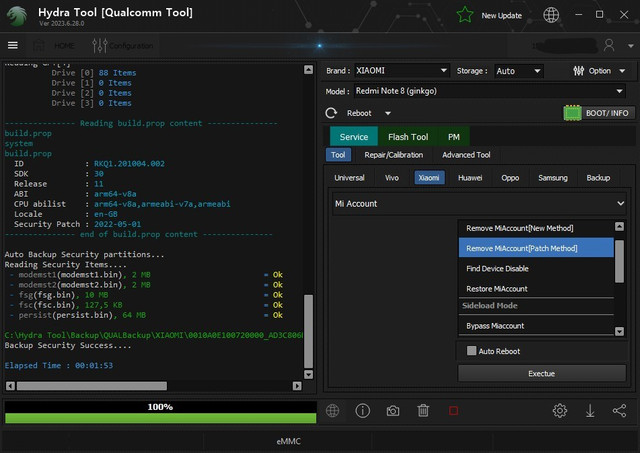Choose Bypass Miaccount option
This screenshot has height=453, width=640.
pos(536,326)
